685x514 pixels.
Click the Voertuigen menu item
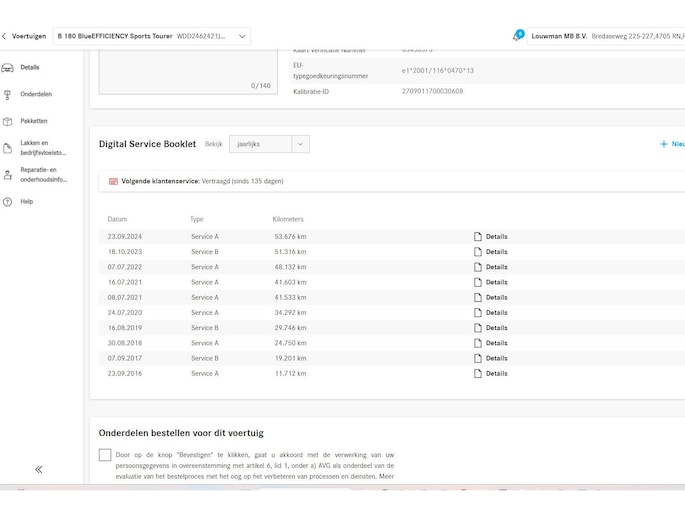click(x=29, y=36)
